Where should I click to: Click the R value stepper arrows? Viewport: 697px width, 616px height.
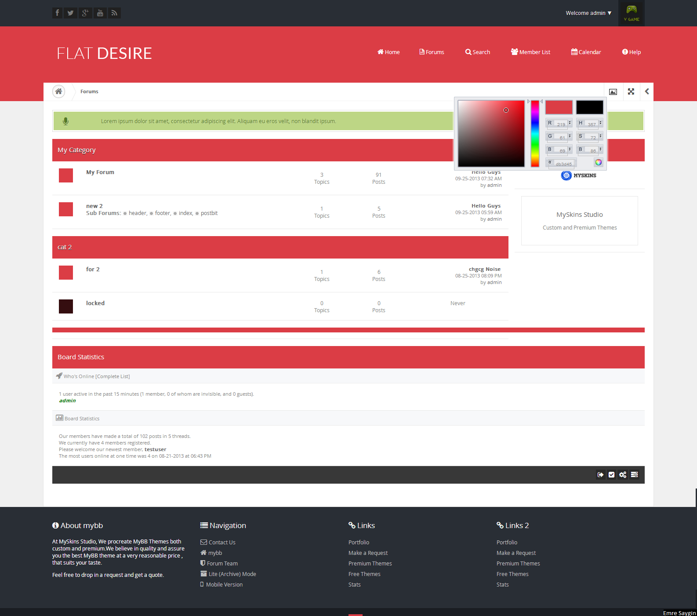[570, 123]
